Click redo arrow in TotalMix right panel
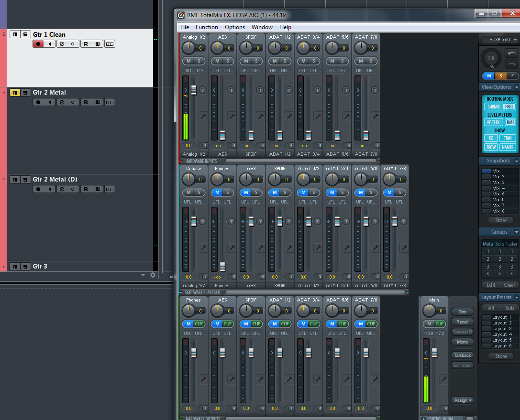Image resolution: width=520 pixels, height=420 pixels. click(x=512, y=64)
